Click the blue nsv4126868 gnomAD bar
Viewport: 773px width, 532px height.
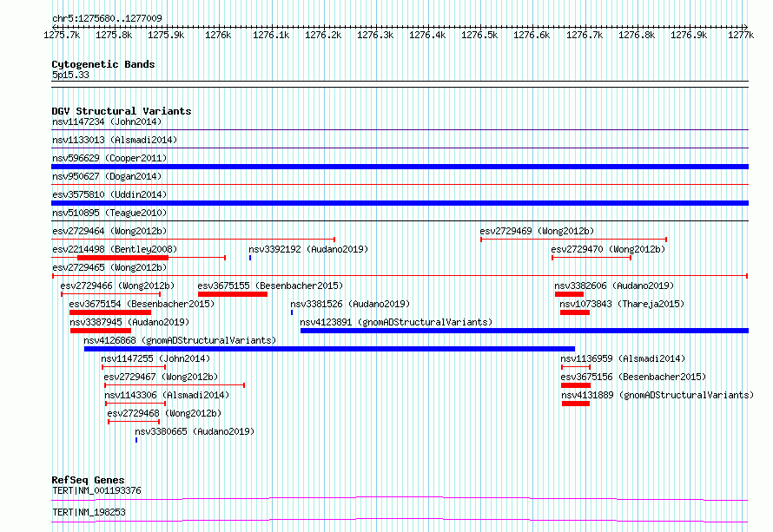tap(329, 349)
